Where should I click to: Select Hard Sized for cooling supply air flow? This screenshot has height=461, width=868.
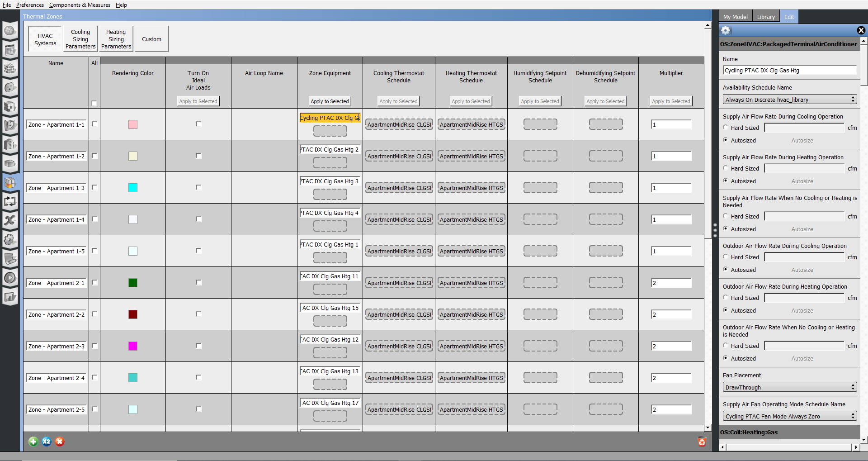[x=726, y=128]
